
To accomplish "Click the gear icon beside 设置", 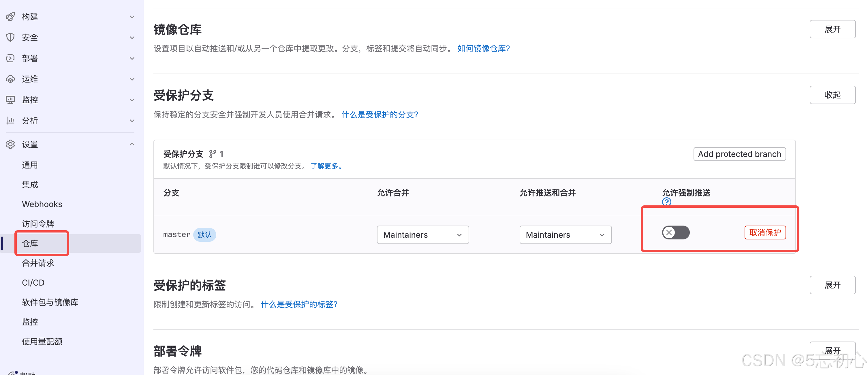I will [x=10, y=144].
